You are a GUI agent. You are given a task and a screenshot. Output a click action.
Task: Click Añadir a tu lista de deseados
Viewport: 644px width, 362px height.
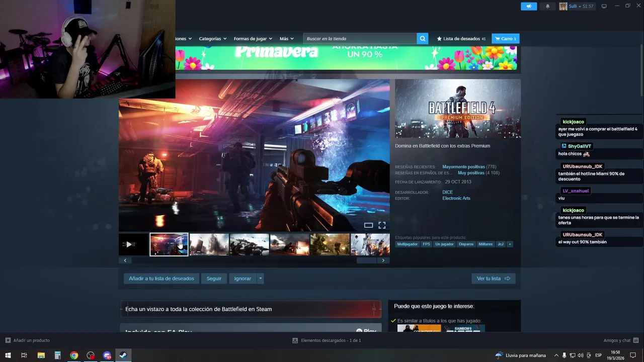point(161,279)
